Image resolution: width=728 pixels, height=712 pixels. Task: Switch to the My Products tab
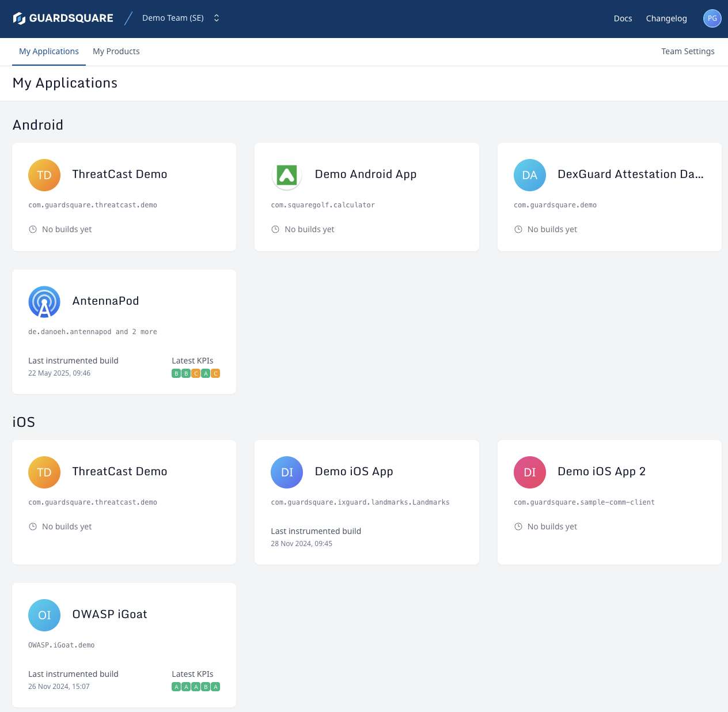(116, 51)
